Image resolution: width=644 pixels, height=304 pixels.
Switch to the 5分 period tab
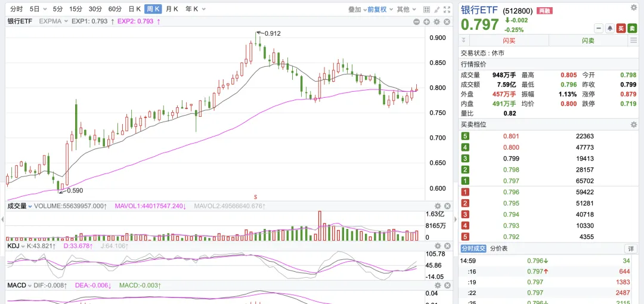[58, 9]
